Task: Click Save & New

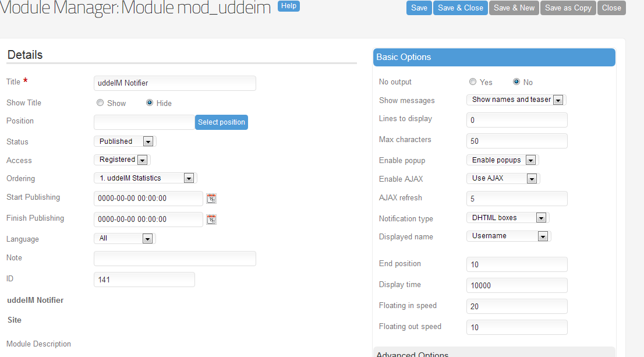Action: click(x=514, y=8)
